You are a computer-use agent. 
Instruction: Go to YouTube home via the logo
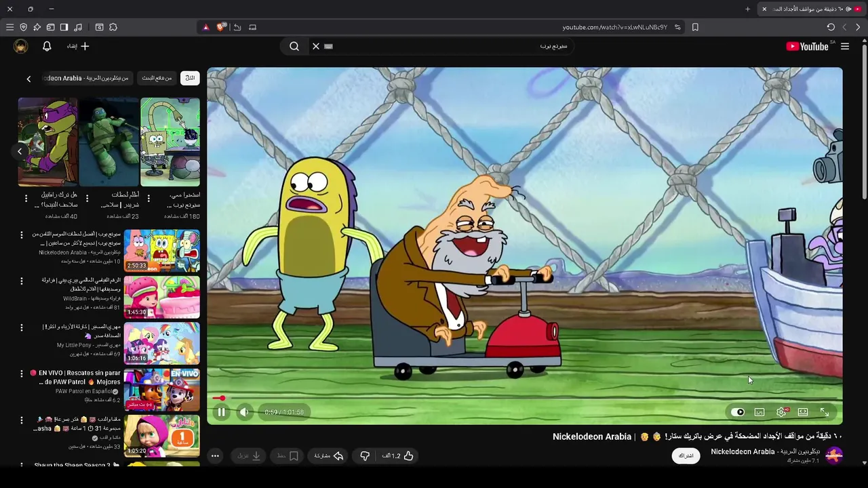pos(807,46)
